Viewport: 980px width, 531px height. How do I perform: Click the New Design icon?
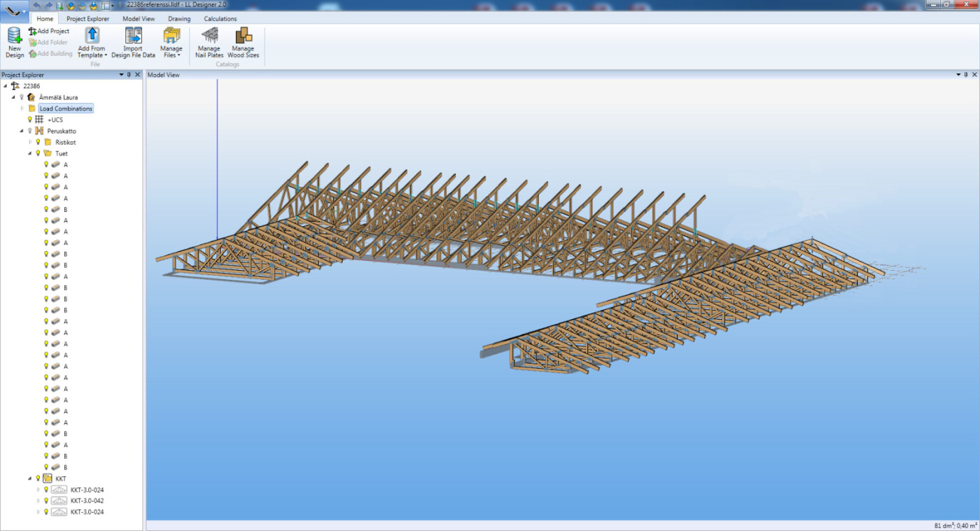click(15, 36)
